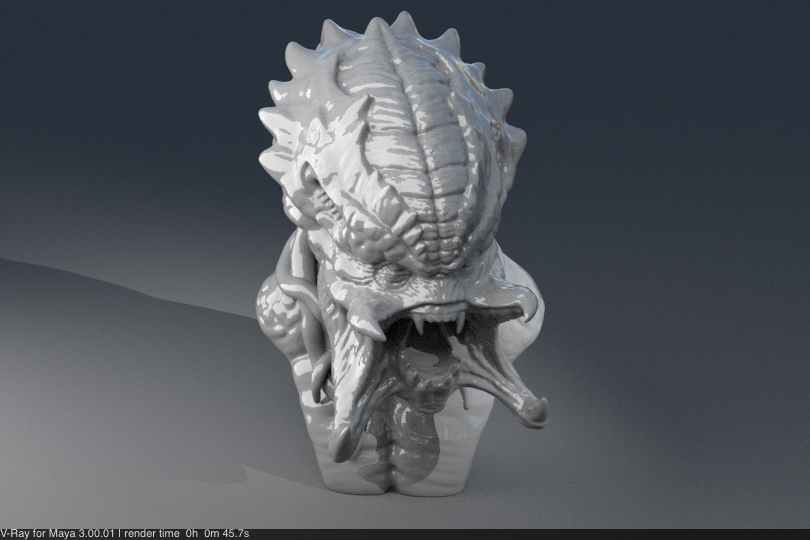The height and width of the screenshot is (540, 810).
Task: Click the topmost spike on the head crest
Action: coord(403,22)
